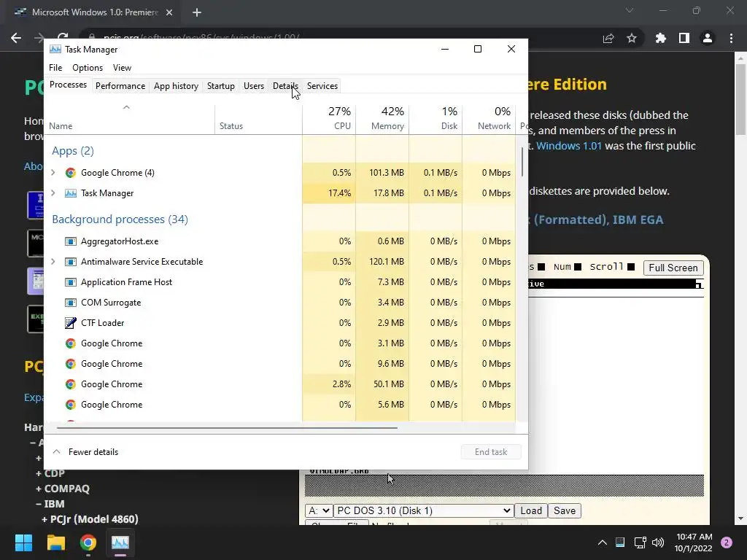Screen dimensions: 747x560
Task: Collapse the IBM tree item on the page
Action: pos(50,504)
